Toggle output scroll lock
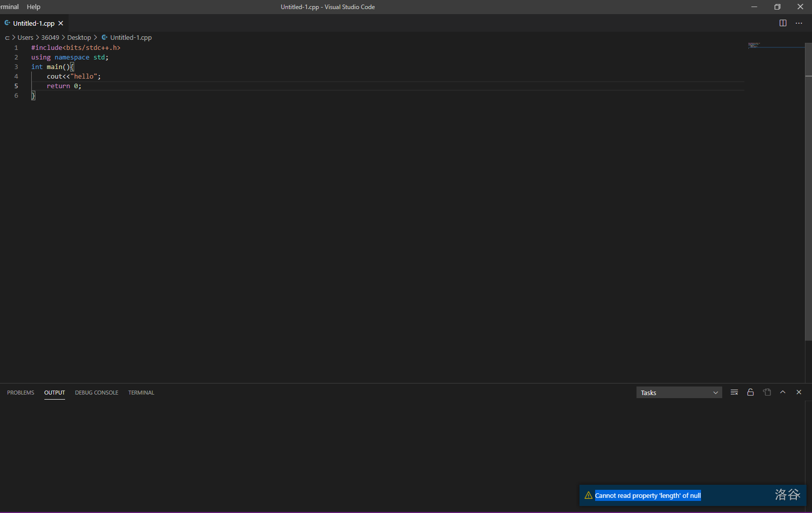This screenshot has width=812, height=513. click(x=750, y=392)
